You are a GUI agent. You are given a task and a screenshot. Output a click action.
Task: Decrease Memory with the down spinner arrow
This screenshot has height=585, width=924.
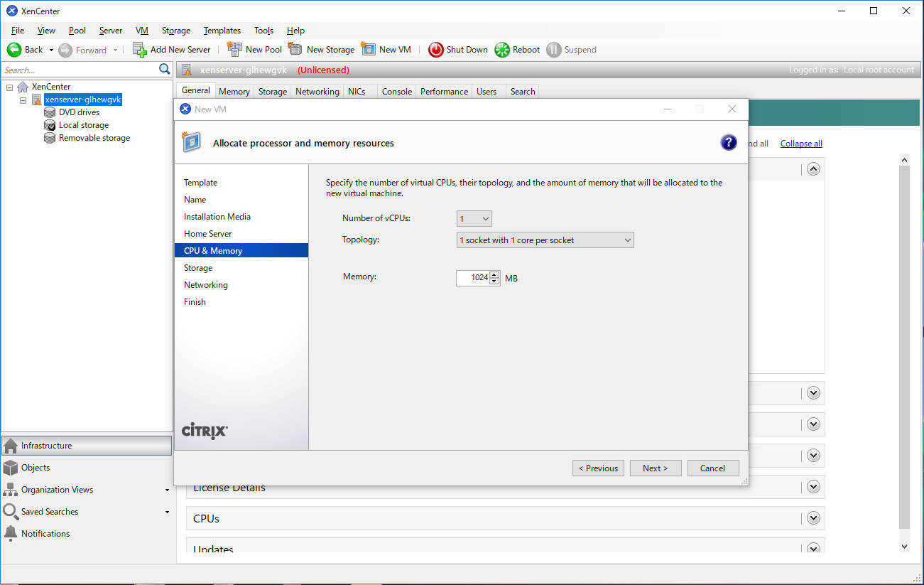(x=494, y=281)
